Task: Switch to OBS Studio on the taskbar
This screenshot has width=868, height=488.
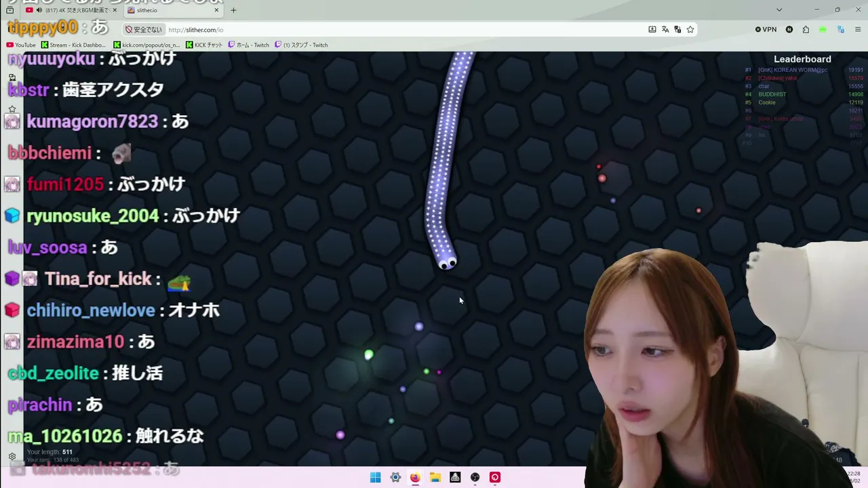Action: (475, 477)
